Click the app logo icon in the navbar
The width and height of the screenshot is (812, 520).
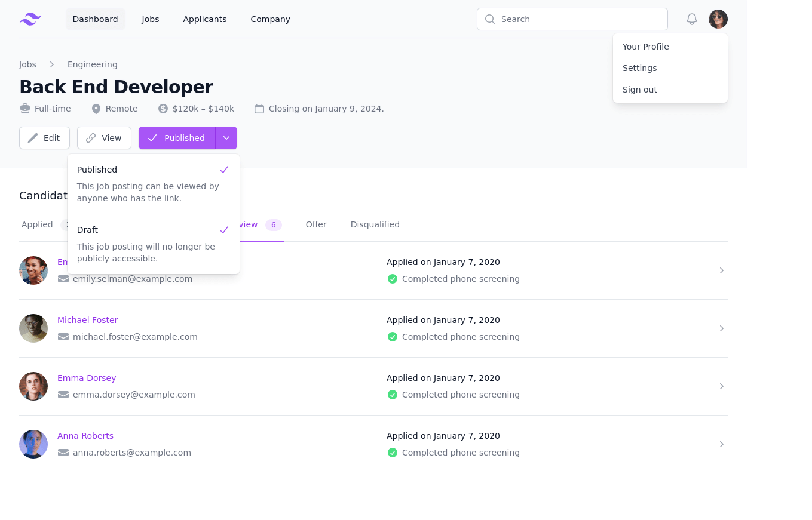click(x=30, y=19)
